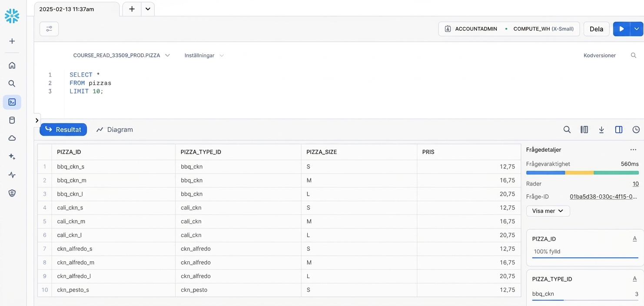Run the query with play button

tap(622, 29)
